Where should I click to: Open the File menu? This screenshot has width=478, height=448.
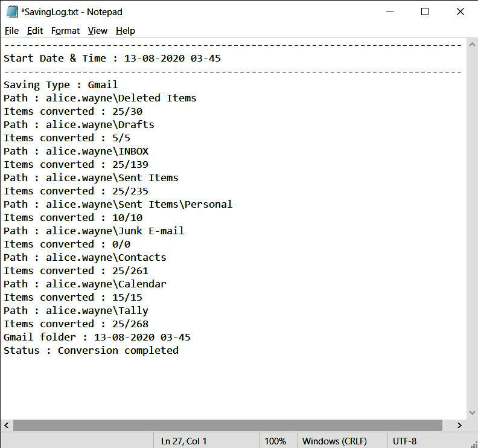[x=11, y=31]
